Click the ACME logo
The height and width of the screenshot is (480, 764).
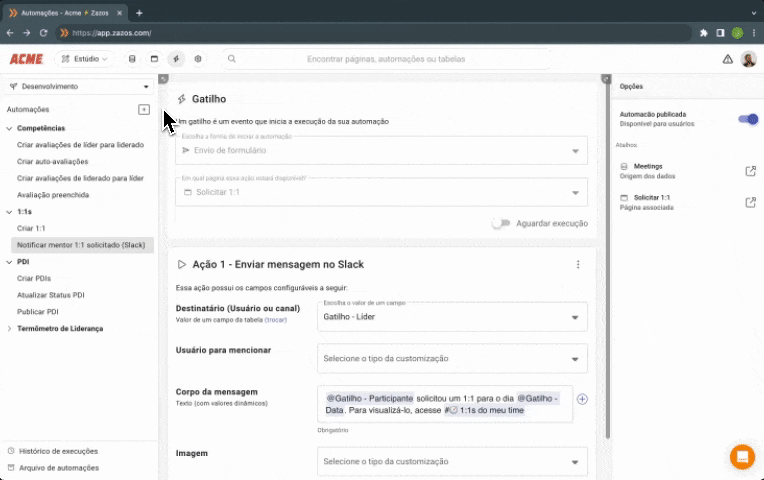click(x=26, y=59)
